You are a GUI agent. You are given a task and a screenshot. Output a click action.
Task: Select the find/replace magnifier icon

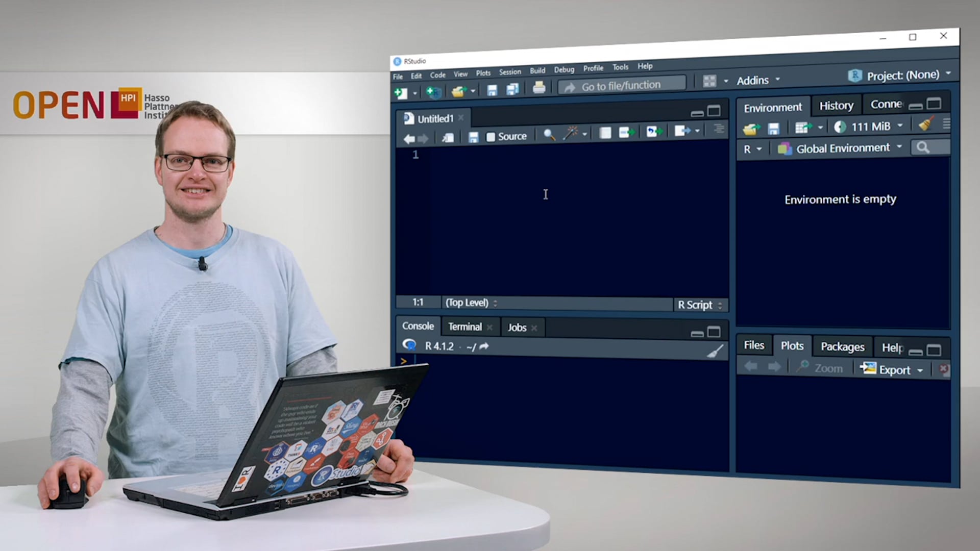tap(549, 134)
